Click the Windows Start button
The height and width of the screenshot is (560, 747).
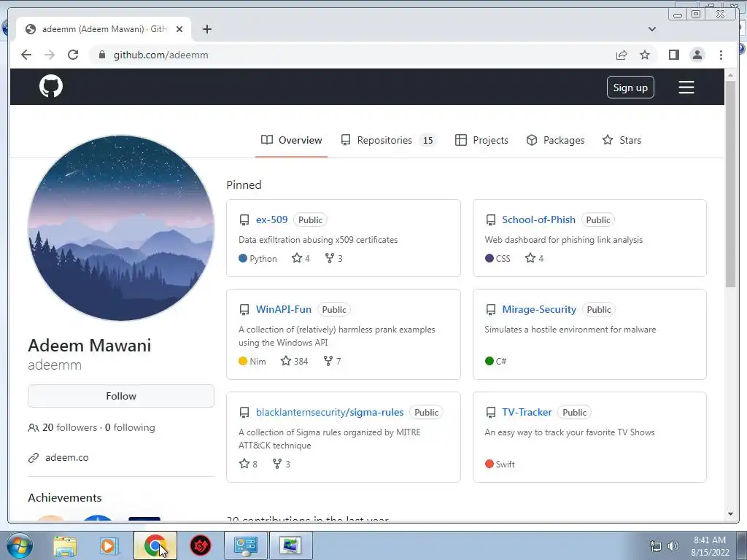(x=19, y=545)
